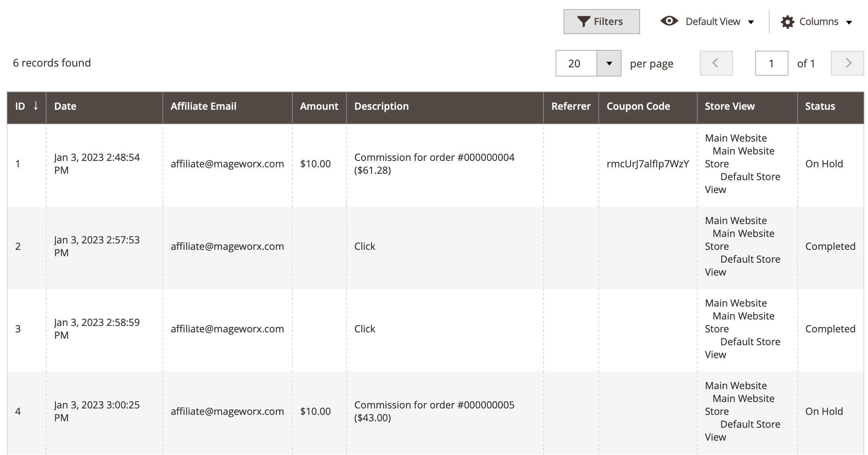Click the current page number field
The image size is (868, 455).
tap(771, 63)
